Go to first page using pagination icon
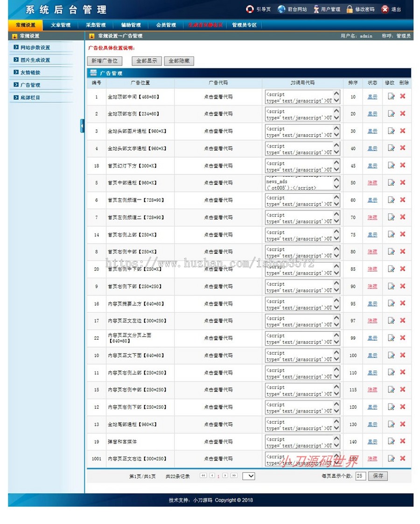This screenshot has height=524, width=420. (203, 475)
